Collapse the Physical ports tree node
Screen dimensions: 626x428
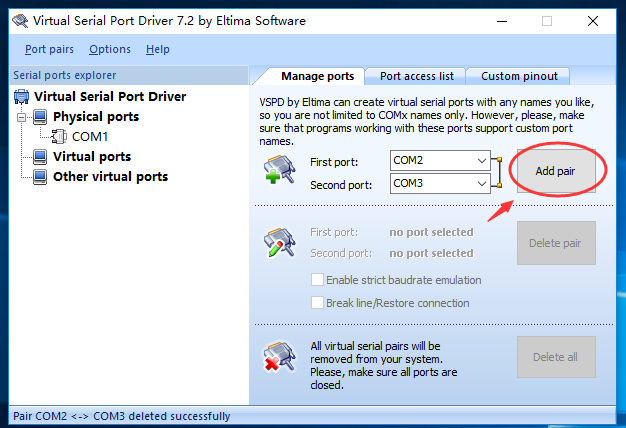[22, 117]
